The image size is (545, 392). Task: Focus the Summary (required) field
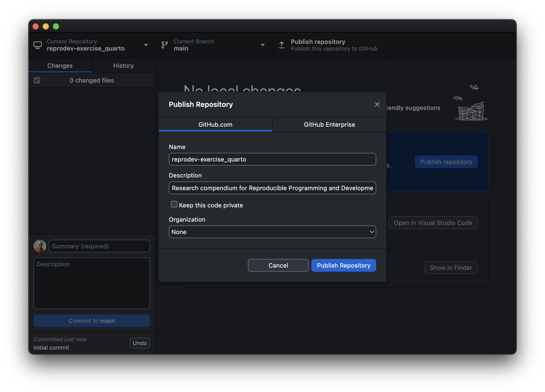99,246
